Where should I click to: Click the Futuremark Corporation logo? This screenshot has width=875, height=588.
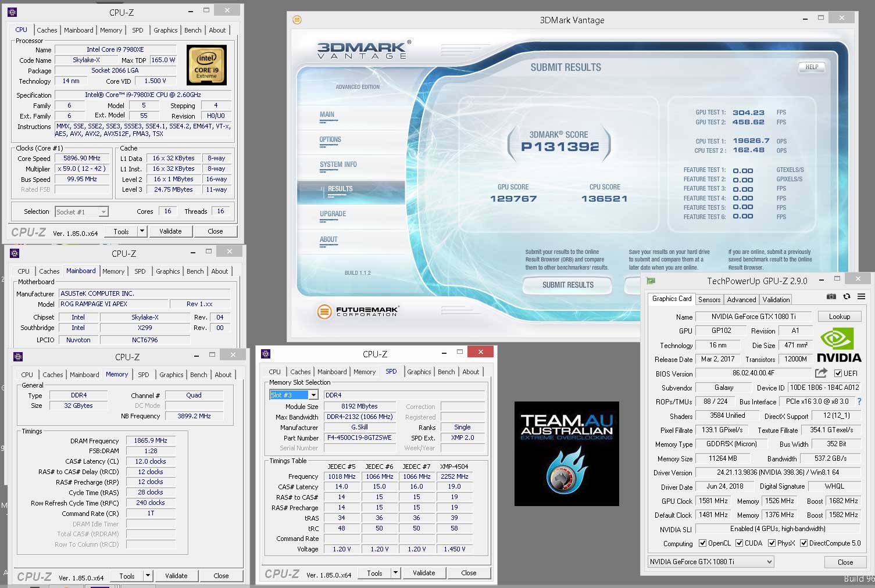[x=359, y=311]
